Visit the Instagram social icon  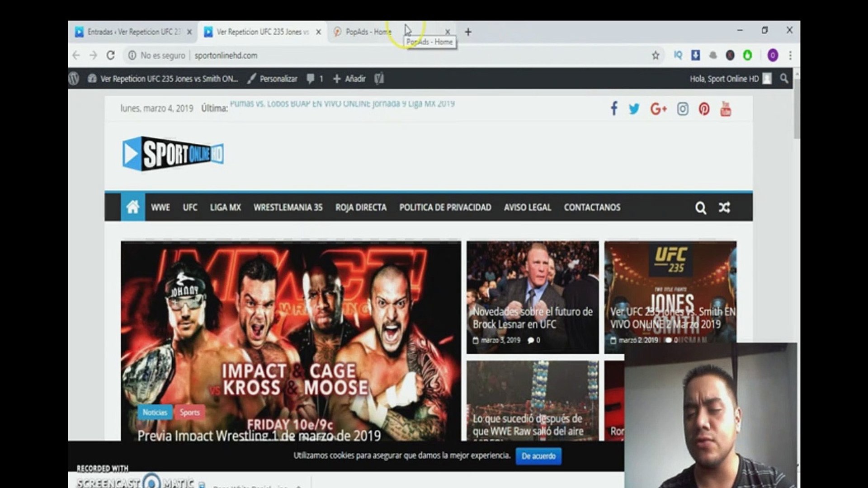[683, 109]
